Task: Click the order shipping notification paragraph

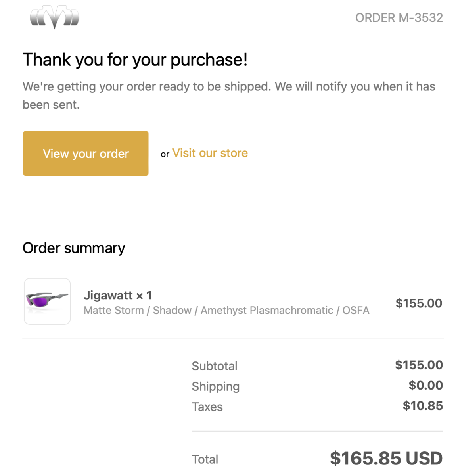Action: pyautogui.click(x=229, y=95)
